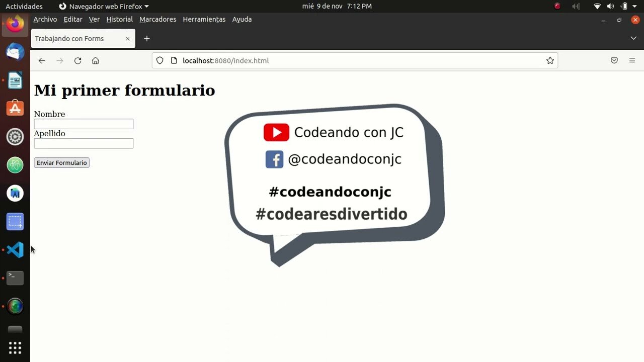Click the Apellido label text
Image resolution: width=644 pixels, height=362 pixels.
click(49, 133)
